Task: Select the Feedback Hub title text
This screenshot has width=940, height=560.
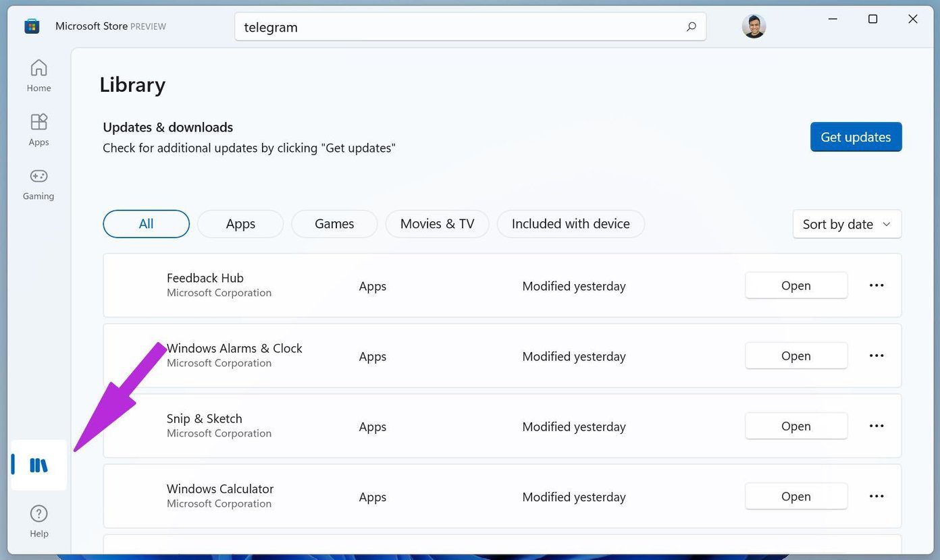Action: [205, 278]
